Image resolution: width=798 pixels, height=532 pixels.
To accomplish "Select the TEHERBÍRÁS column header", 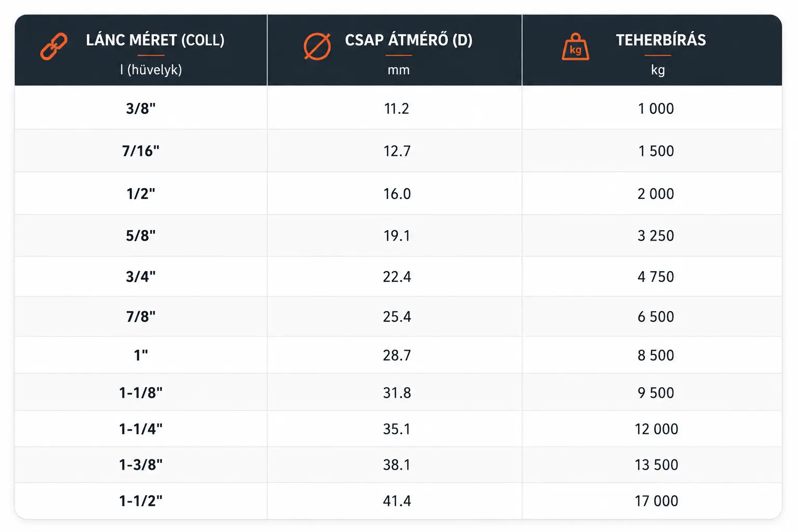I will pyautogui.click(x=661, y=40).
